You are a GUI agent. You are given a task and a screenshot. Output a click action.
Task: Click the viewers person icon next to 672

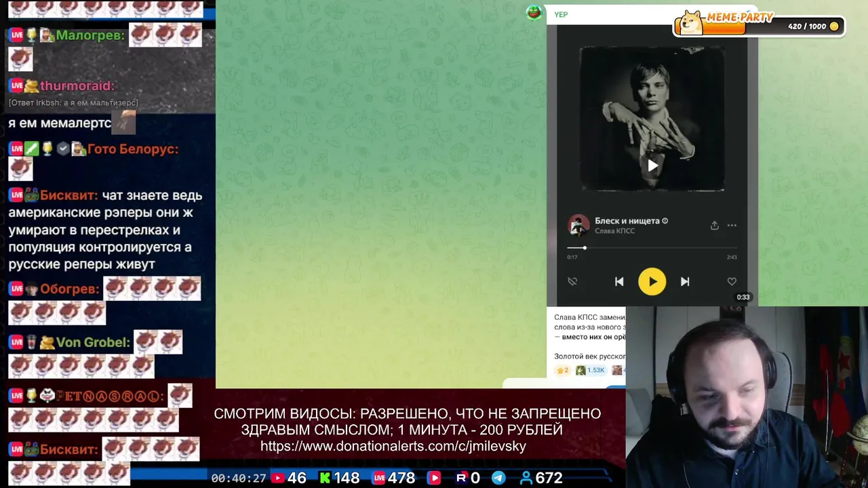(x=526, y=478)
